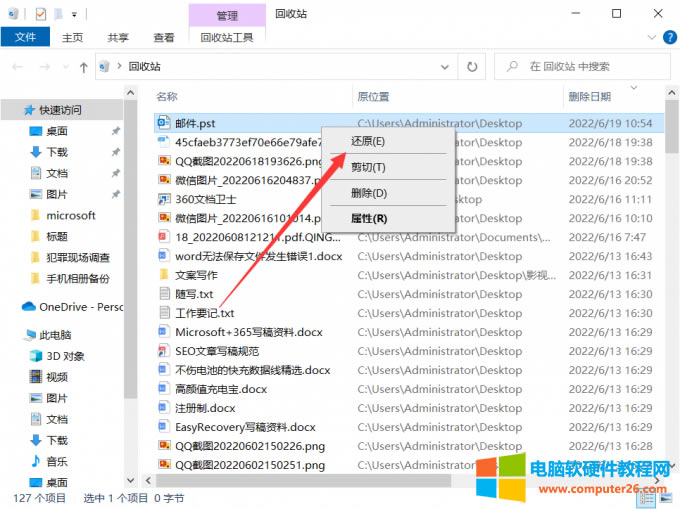Open the pinned 图片 quick access folder
Image resolution: width=680 pixels, height=509 pixels.
tap(56, 194)
